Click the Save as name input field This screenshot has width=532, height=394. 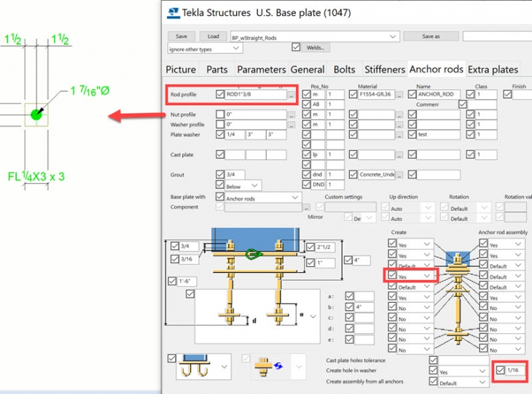[x=498, y=36]
